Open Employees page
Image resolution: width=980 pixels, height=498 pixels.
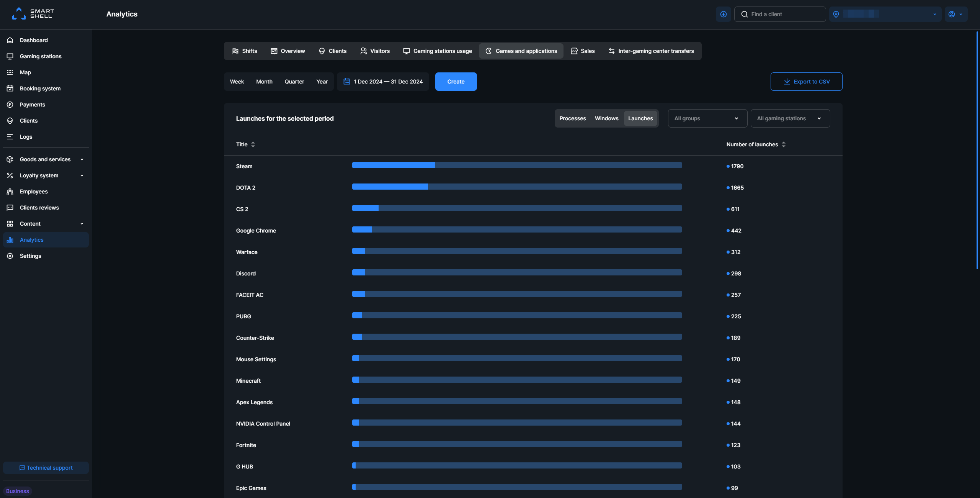[x=46, y=192]
